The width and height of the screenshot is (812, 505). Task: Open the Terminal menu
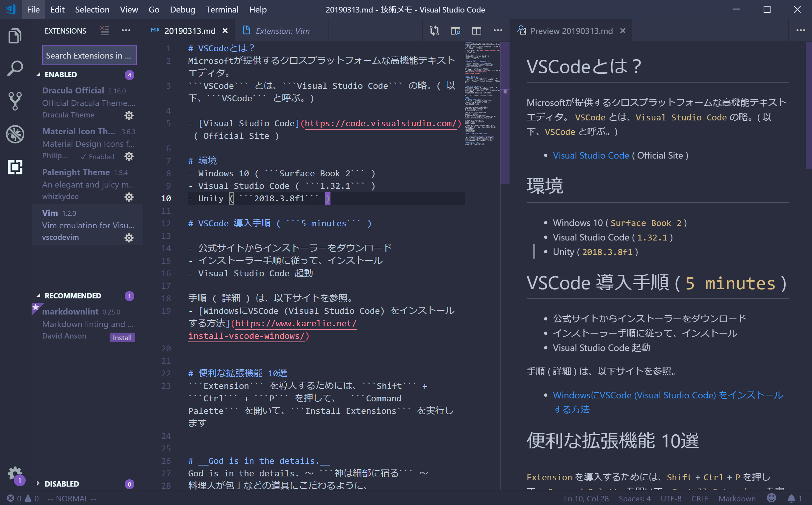[222, 9]
